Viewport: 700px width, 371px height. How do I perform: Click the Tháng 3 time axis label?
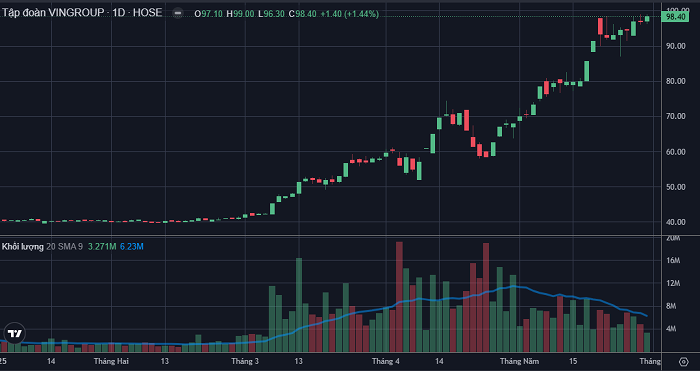coord(245,361)
